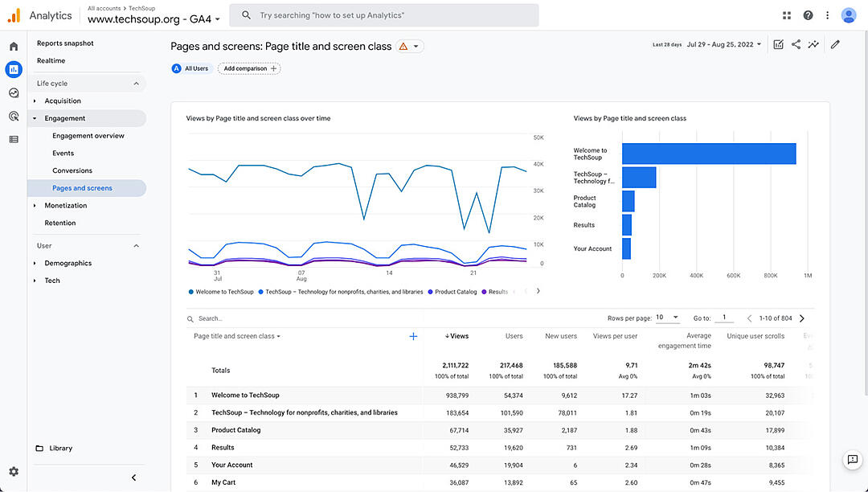This screenshot has height=492, width=868.
Task: Open the Google apps grid icon
Action: pos(786,14)
